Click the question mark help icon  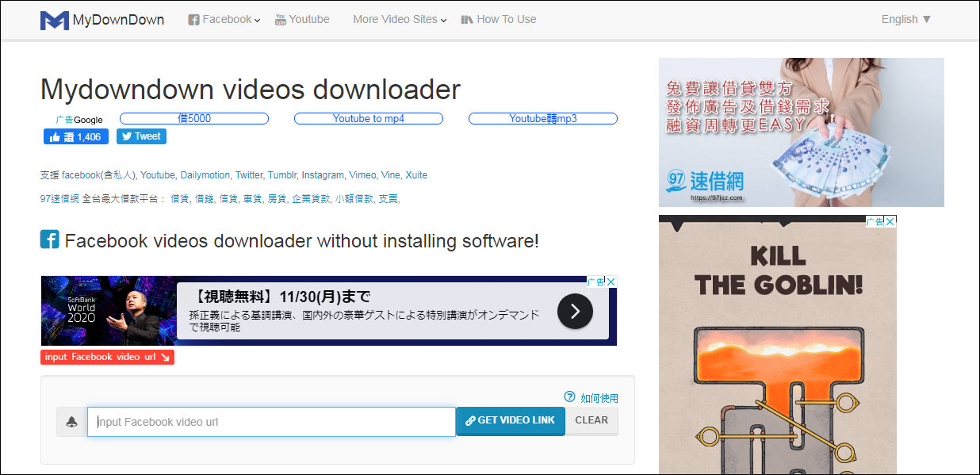point(569,396)
